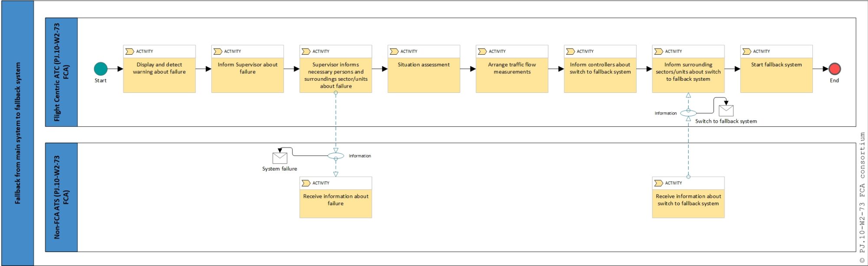Click activity chevron icon on Situation assessment
The height and width of the screenshot is (266, 868).
pos(394,52)
